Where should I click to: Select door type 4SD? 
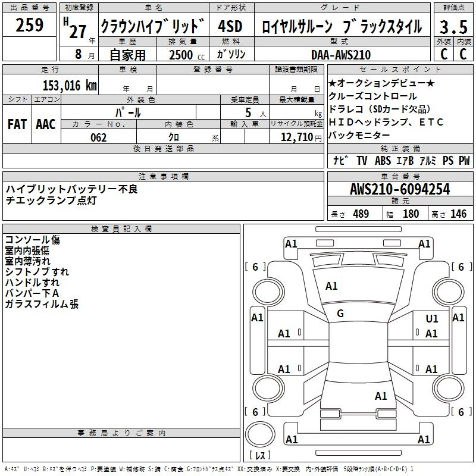(x=230, y=26)
